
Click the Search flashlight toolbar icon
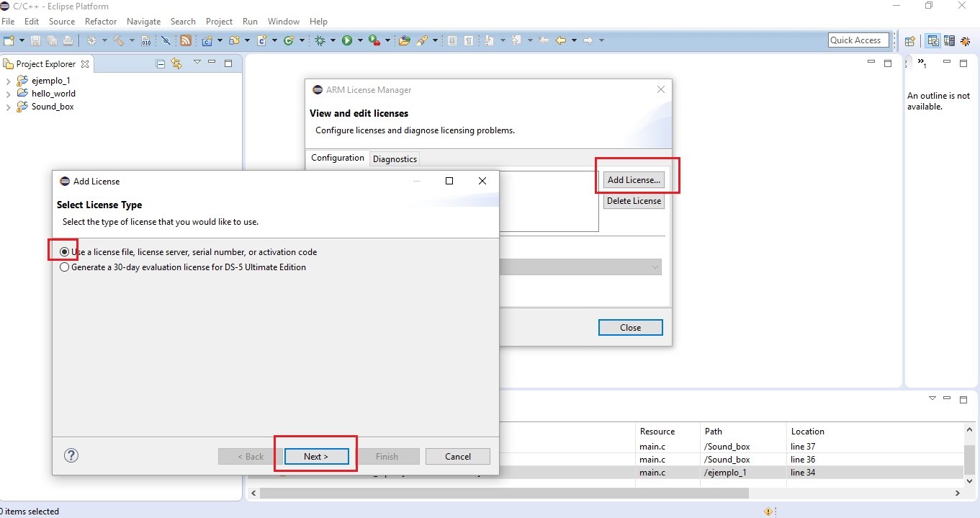(423, 40)
